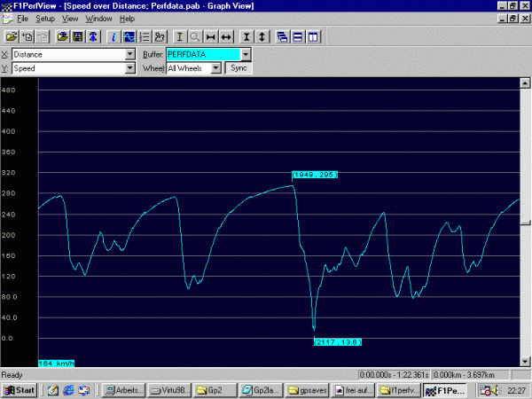Click the peak data label on graph
This screenshot has width=532, height=399.
tap(316, 175)
